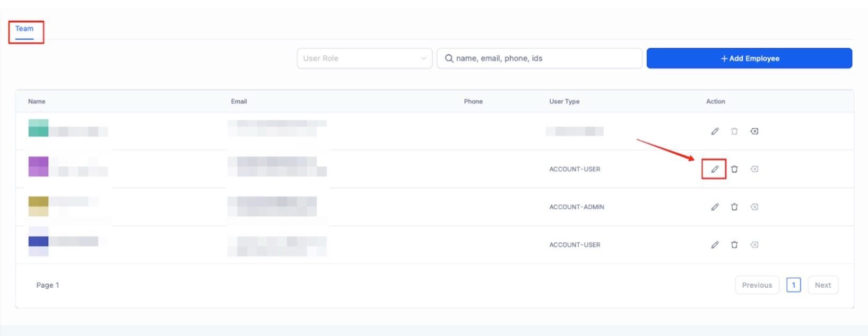Open the User Role dropdown
The width and height of the screenshot is (868, 336).
(364, 58)
